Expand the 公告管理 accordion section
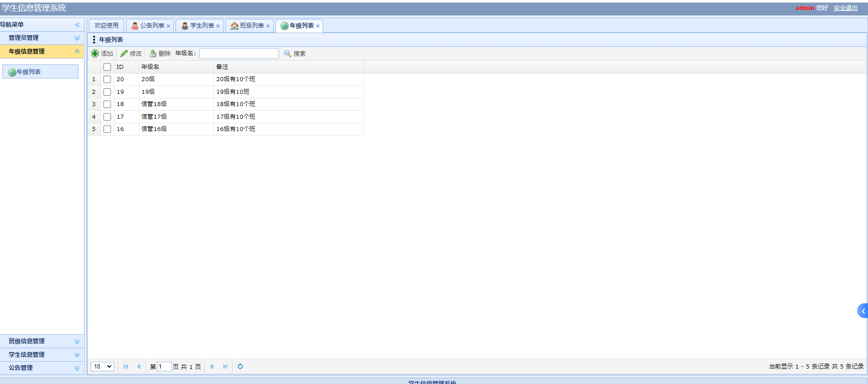 tap(42, 368)
